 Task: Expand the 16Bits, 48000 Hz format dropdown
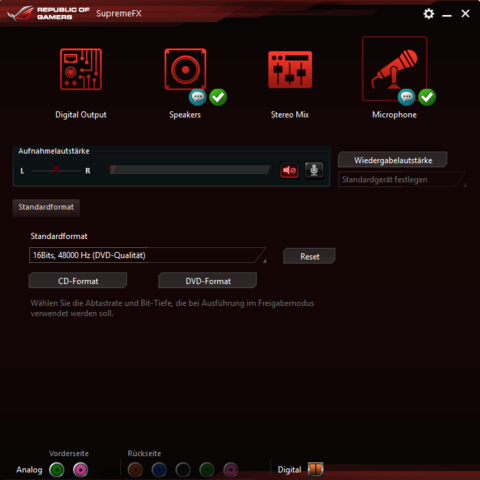tap(148, 255)
